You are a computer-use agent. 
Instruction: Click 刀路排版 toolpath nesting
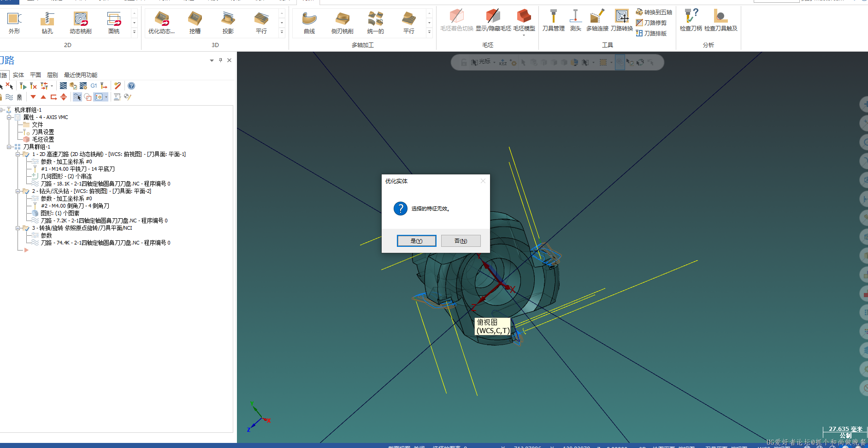click(x=651, y=33)
